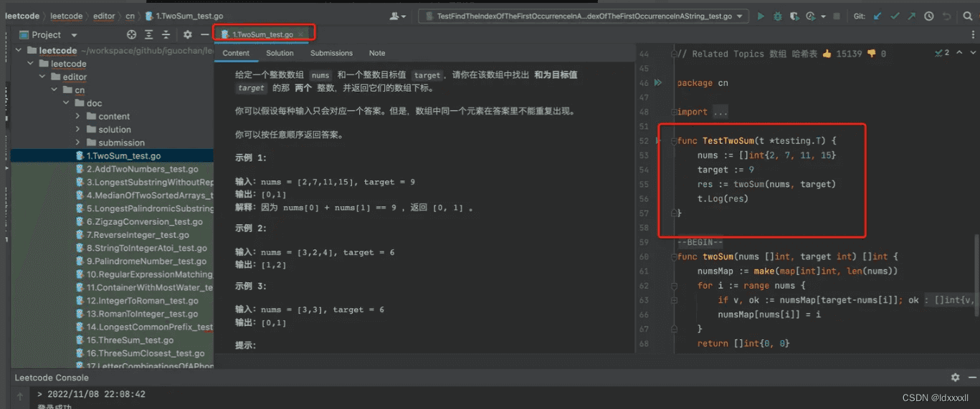Select opened file target icon in Project panel
Image resolution: width=980 pixels, height=409 pixels.
[x=131, y=34]
